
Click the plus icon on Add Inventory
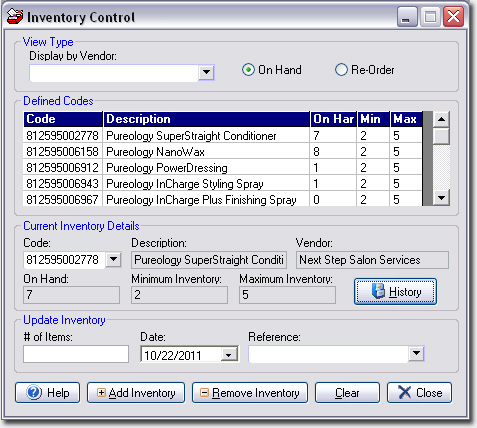click(101, 392)
